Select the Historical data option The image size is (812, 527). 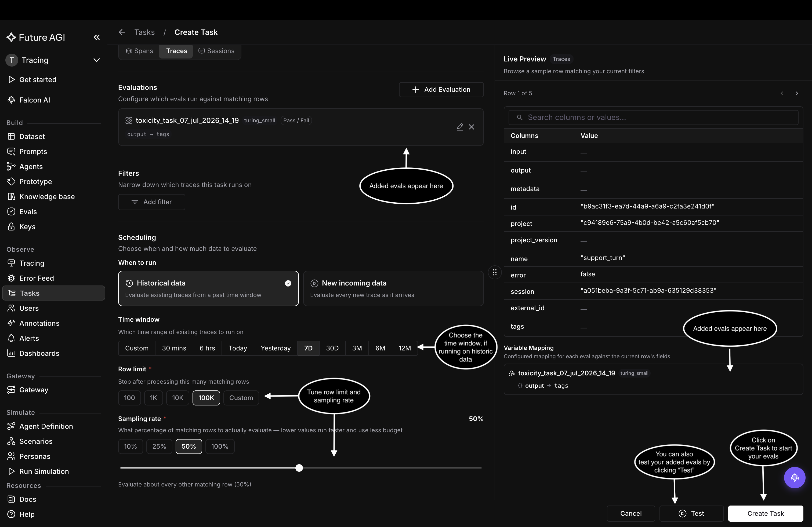coord(208,288)
